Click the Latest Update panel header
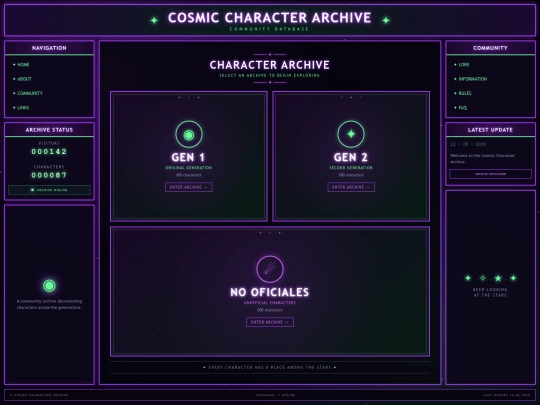Viewport: 540px width, 405px height. [490, 130]
